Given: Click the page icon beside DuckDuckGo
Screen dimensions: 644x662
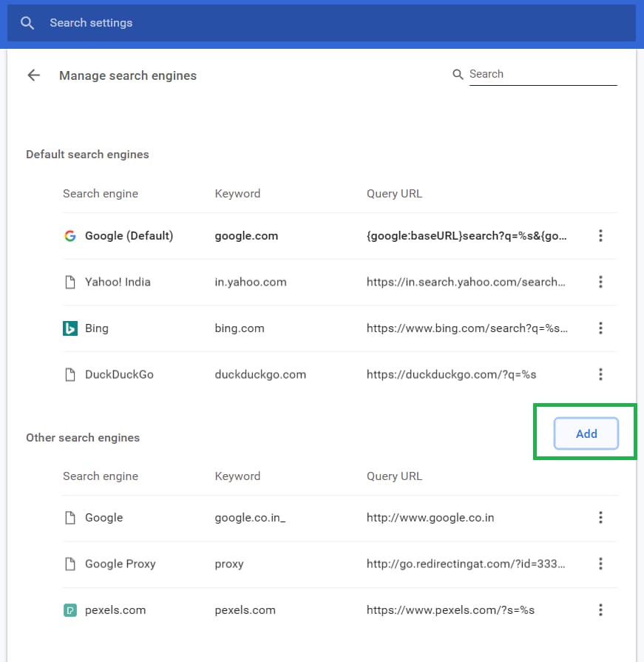Looking at the screenshot, I should [70, 374].
